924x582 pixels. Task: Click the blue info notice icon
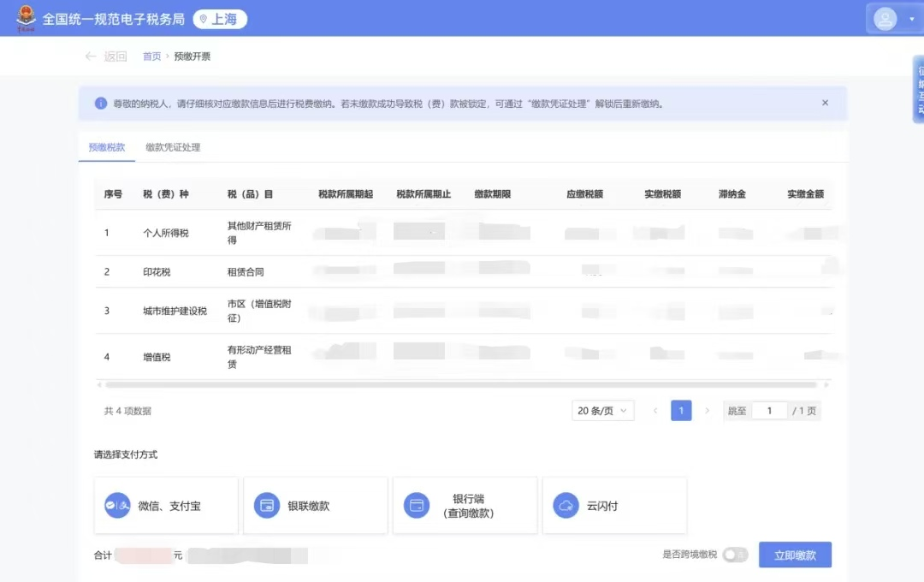(101, 104)
